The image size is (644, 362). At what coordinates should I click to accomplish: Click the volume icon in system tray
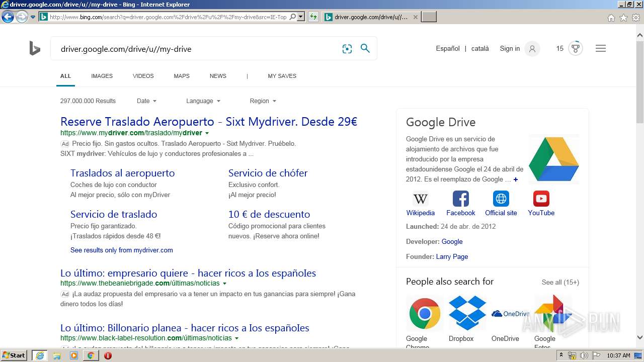[x=584, y=355]
